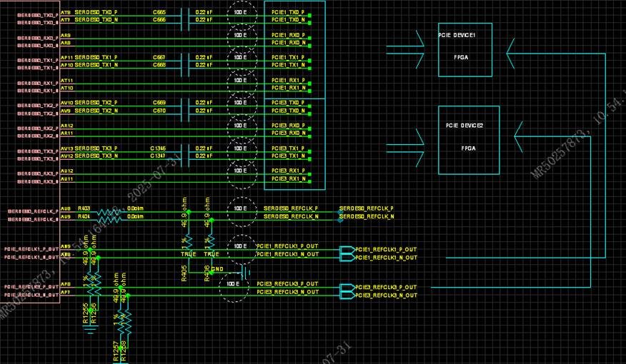Image resolution: width=626 pixels, height=364 pixels.
Task: Select pin number AR12
Action: [67, 126]
